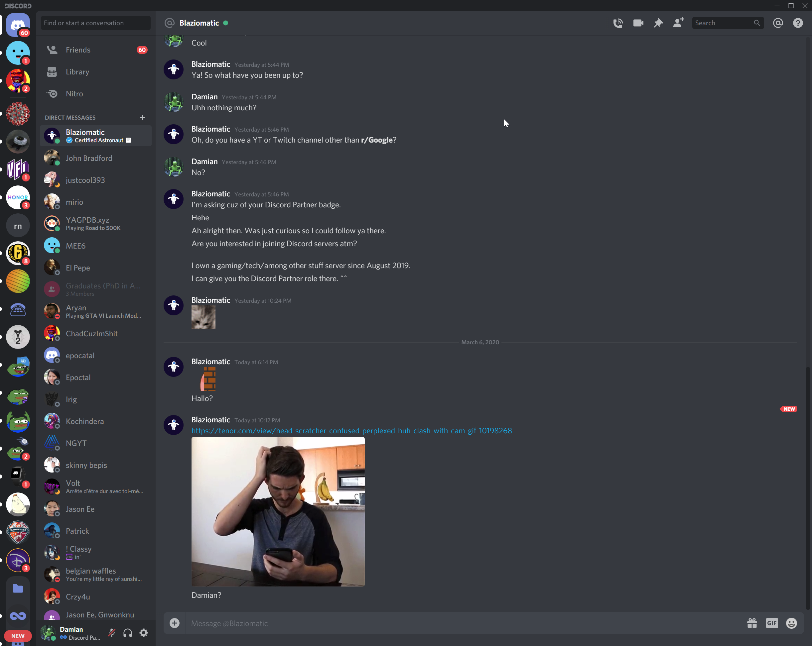Screen dimensions: 812x646
Task: Start a video call
Action: tap(638, 23)
